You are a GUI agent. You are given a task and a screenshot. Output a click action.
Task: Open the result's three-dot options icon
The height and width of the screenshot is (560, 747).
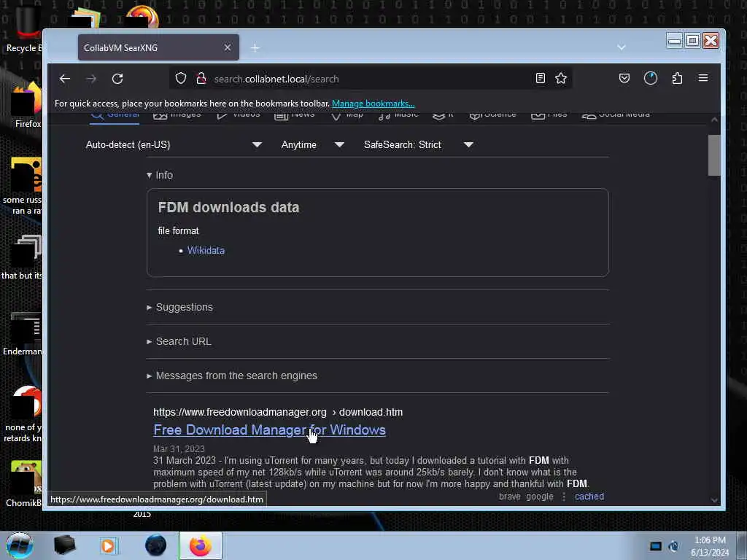pos(564,497)
